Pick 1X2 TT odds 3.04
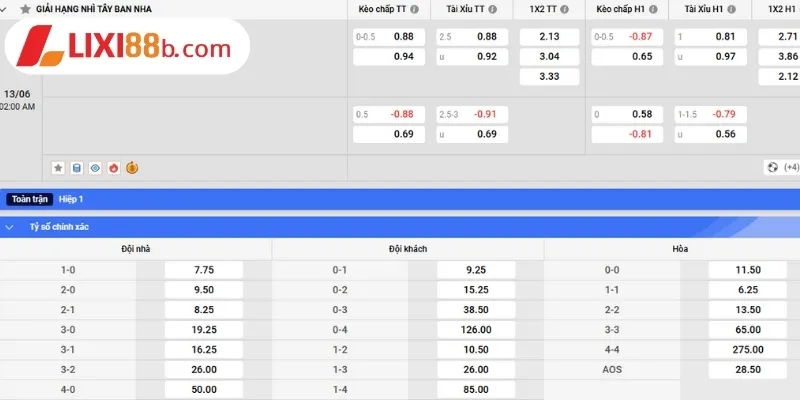This screenshot has width=800, height=400. (549, 57)
